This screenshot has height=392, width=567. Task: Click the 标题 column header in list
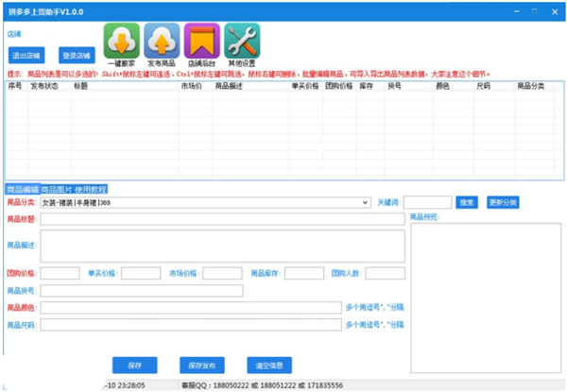(80, 86)
